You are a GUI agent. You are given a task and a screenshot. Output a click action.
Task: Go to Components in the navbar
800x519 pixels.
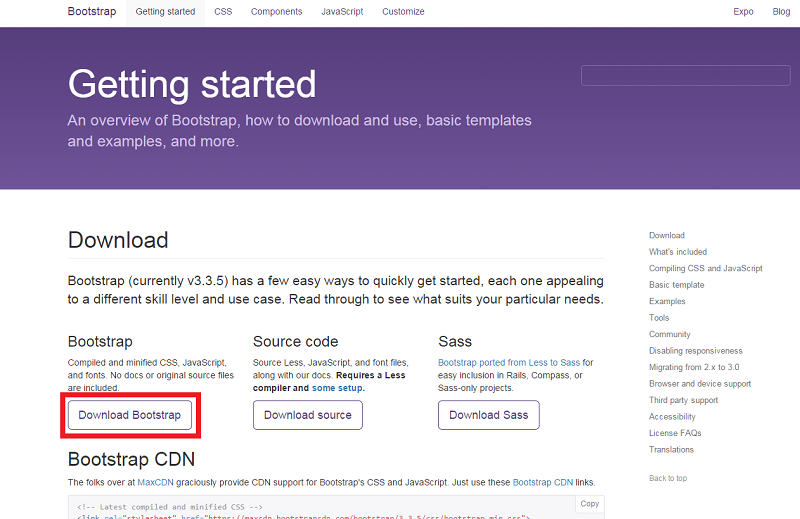coord(276,12)
